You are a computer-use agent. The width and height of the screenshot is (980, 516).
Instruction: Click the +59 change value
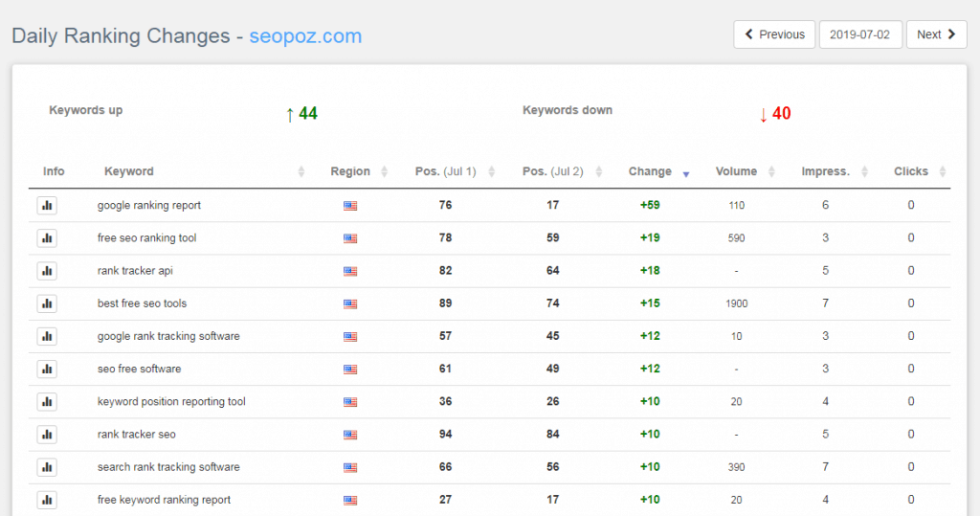click(x=650, y=205)
